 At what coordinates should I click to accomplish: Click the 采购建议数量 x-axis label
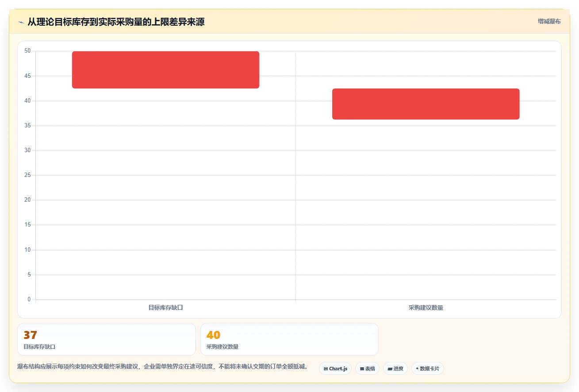426,307
